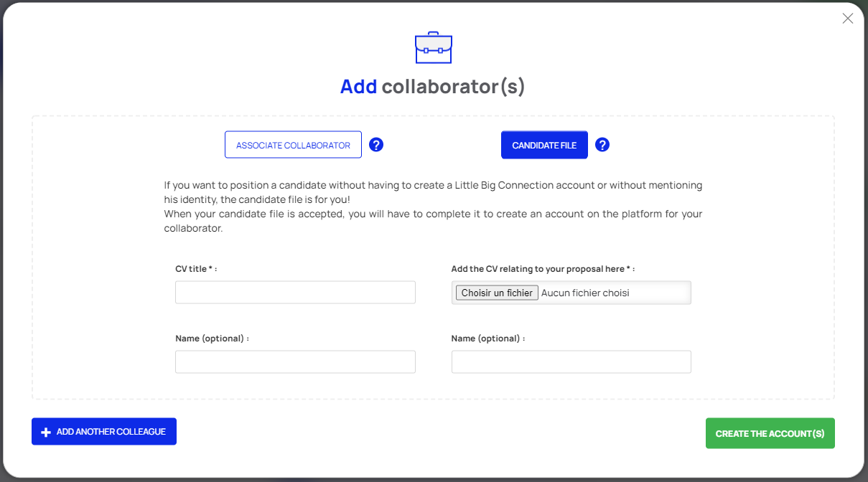Open help icon next to Candidate File
The height and width of the screenshot is (482, 868).
pos(602,145)
